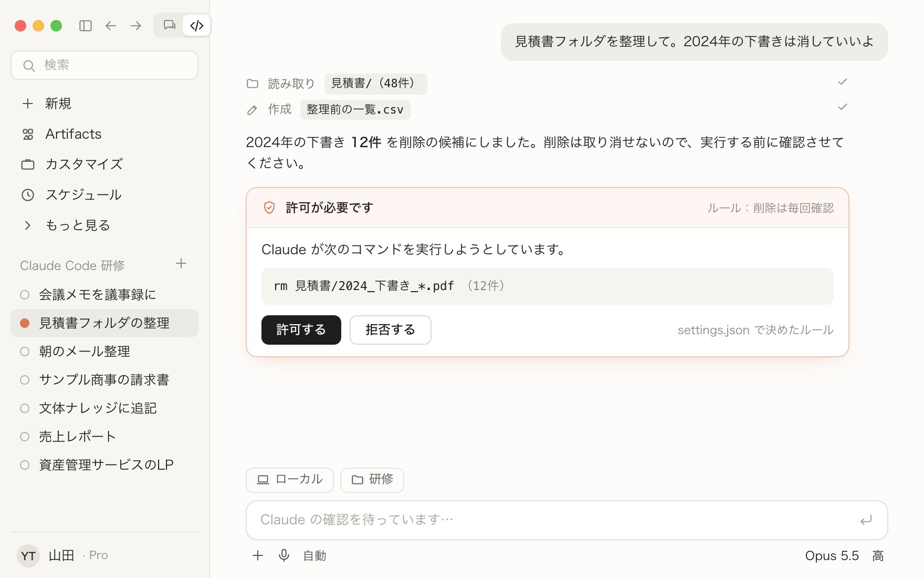This screenshot has height=578, width=924.
Task: Start voice input with microphone icon
Action: click(284, 555)
